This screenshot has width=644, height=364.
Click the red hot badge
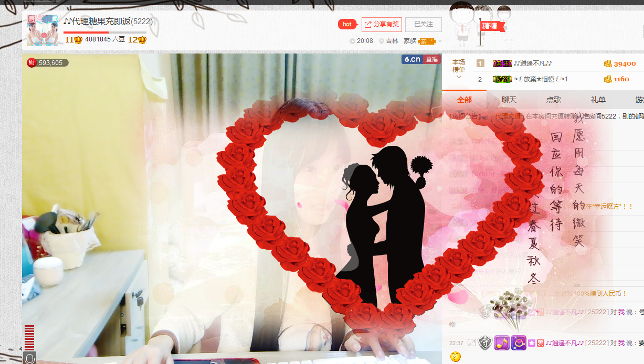point(346,24)
